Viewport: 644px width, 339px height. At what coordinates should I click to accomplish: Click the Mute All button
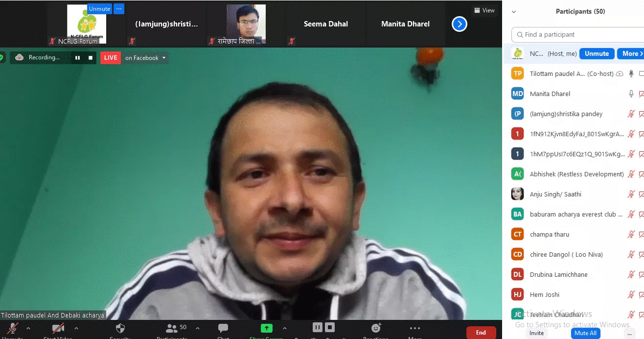coord(586,333)
